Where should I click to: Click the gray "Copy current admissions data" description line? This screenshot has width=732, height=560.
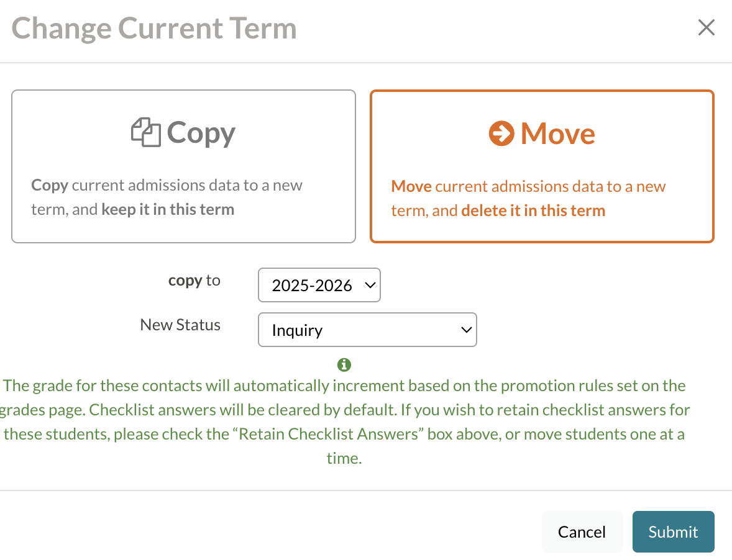[167, 185]
